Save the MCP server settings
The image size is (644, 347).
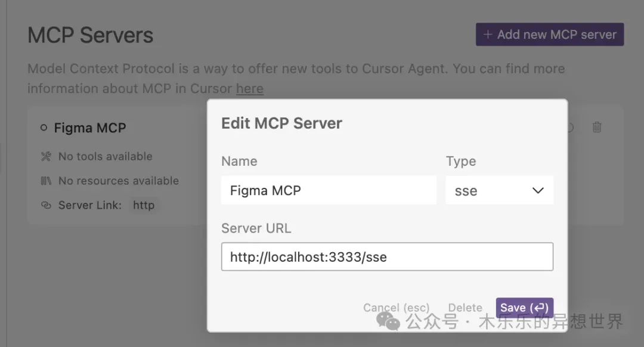click(x=525, y=308)
